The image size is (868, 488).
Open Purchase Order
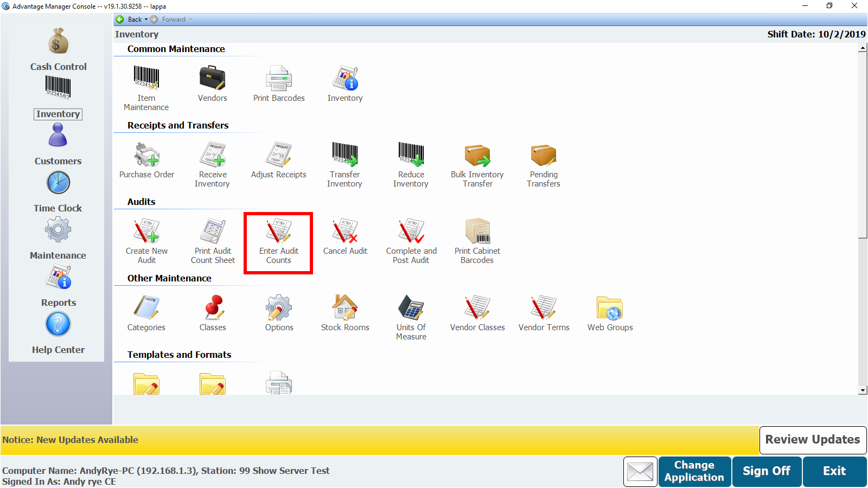tap(146, 155)
